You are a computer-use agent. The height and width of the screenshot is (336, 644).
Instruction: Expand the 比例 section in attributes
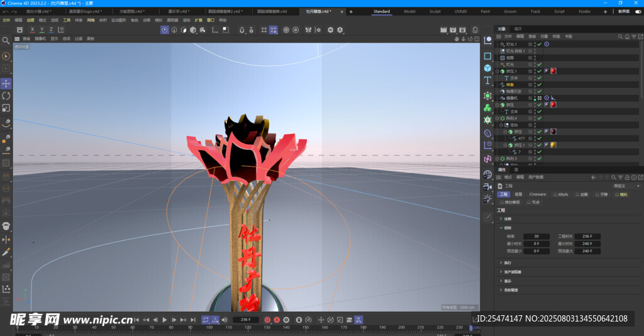[501, 219]
